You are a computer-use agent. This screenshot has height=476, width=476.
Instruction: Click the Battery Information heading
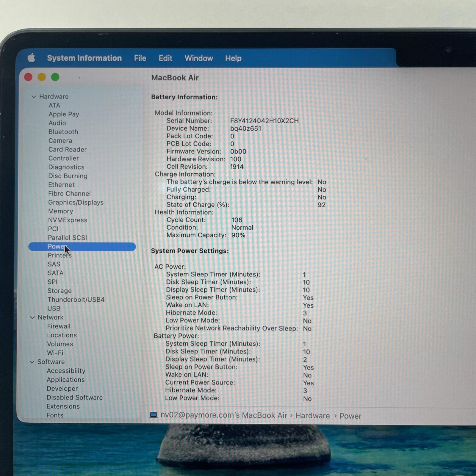click(184, 97)
